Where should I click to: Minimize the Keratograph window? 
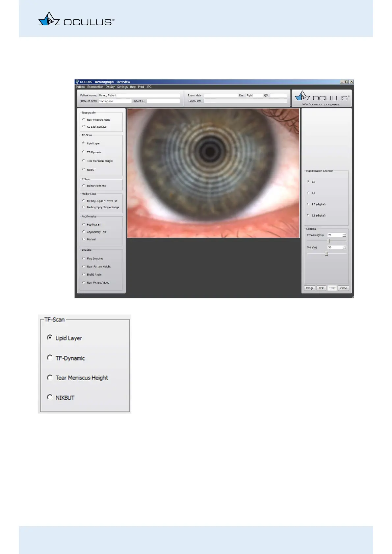(342, 82)
